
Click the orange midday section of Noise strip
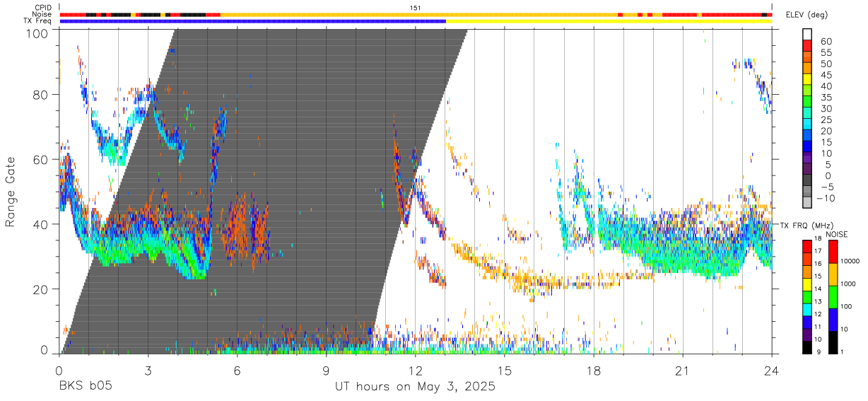point(418,14)
